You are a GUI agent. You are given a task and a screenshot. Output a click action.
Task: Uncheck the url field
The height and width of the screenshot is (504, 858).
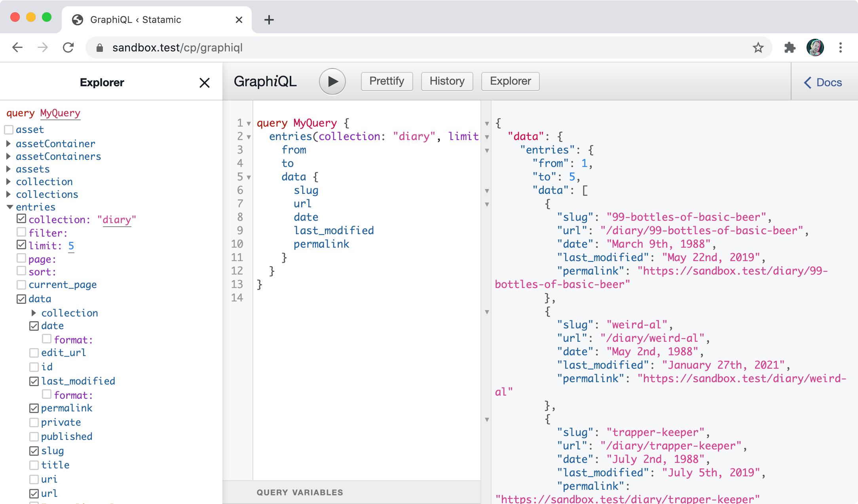click(x=34, y=494)
